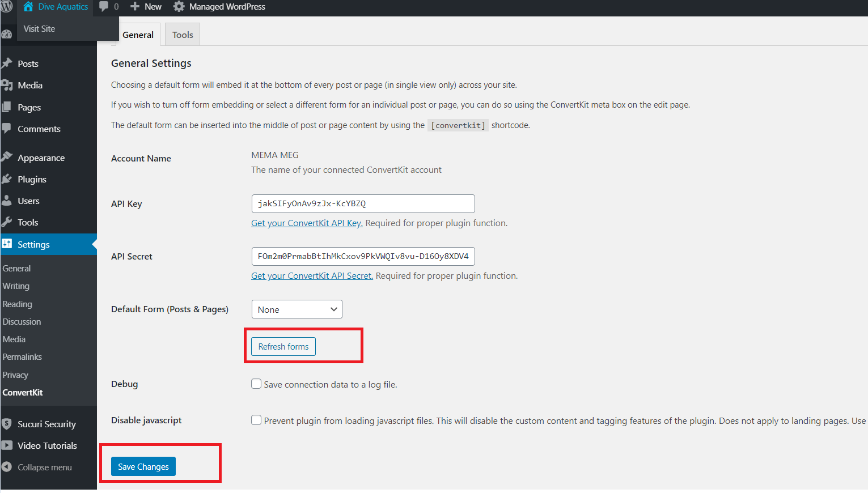Viewport: 868px width, 493px height.
Task: Click the Pages icon in the sidebar
Action: [x=7, y=107]
